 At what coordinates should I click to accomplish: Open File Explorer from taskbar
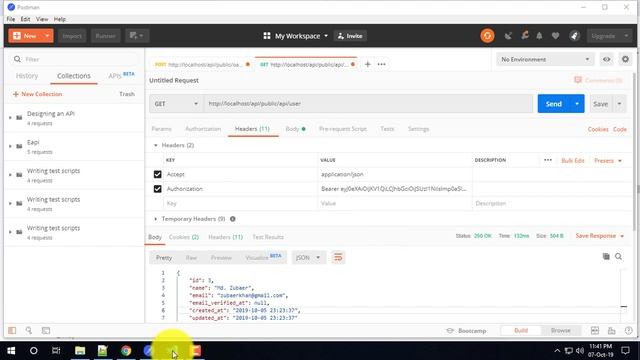point(80,351)
